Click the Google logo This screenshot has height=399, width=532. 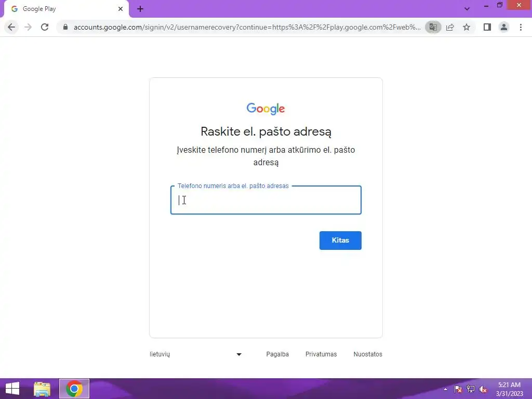[x=265, y=109]
